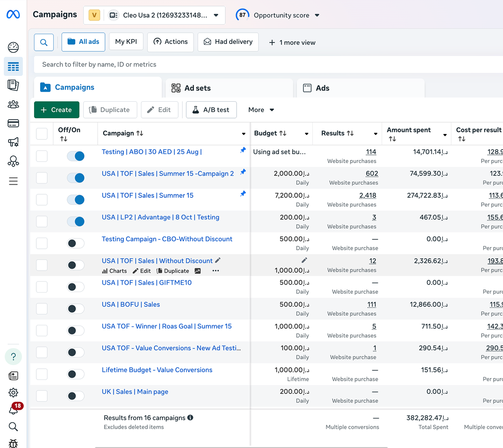Click the Advertising settings megaphone icon
The height and width of the screenshot is (448, 503).
click(13, 142)
